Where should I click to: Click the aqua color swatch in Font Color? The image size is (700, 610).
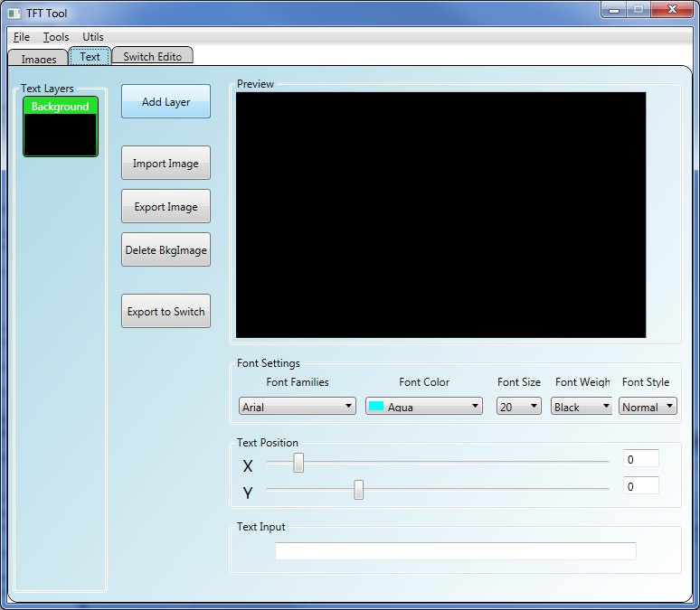click(x=375, y=407)
